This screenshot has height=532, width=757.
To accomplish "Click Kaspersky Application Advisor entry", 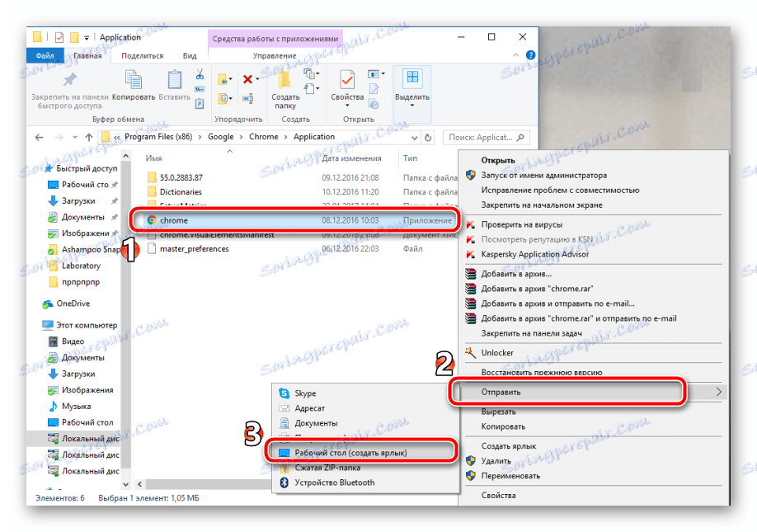I will coord(593,254).
